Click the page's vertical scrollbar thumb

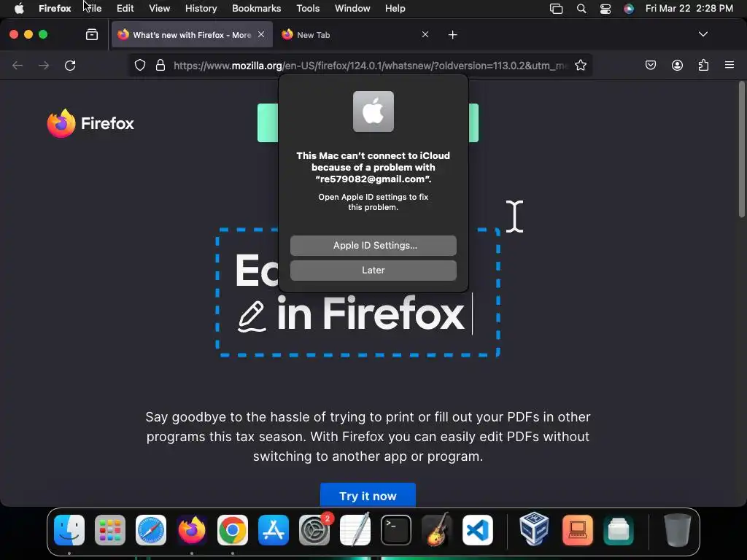741,149
